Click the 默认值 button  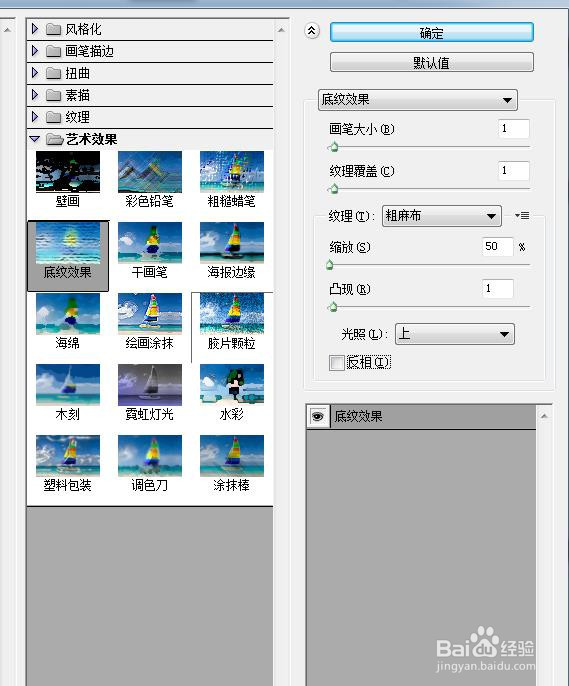pos(432,63)
